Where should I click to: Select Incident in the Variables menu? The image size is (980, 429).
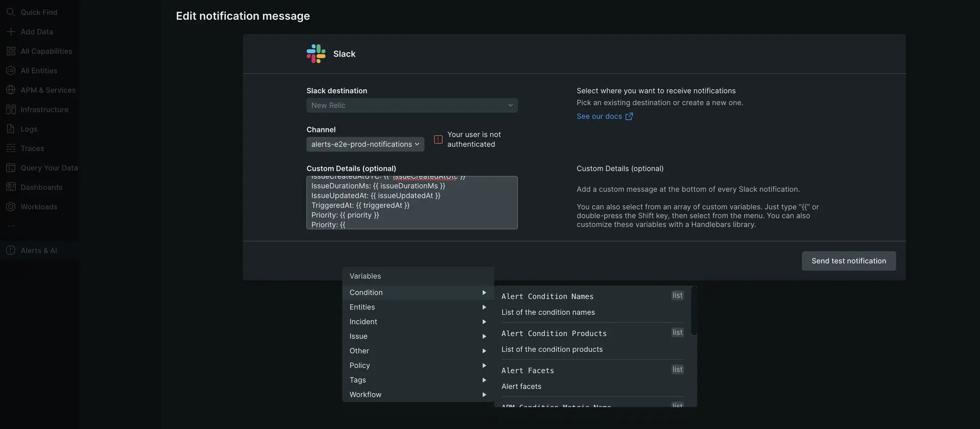[363, 322]
